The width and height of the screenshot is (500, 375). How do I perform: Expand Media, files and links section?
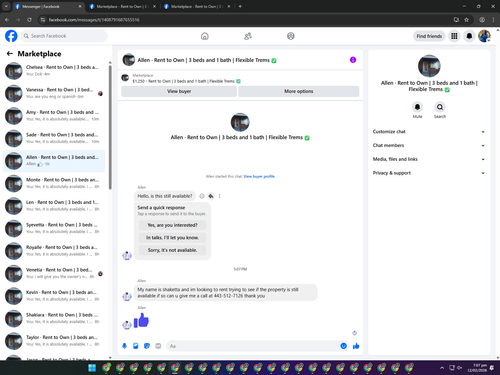click(429, 159)
